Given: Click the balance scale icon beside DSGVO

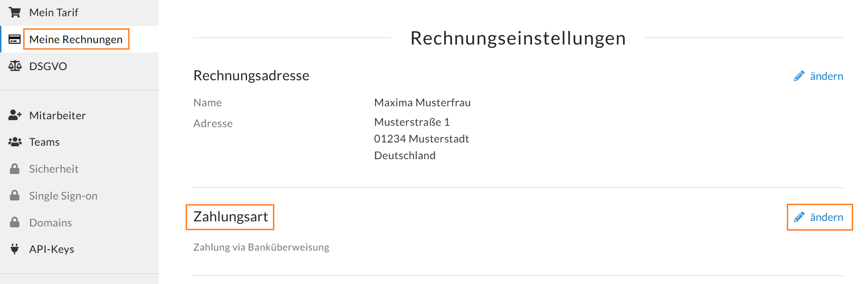Looking at the screenshot, I should pos(15,66).
